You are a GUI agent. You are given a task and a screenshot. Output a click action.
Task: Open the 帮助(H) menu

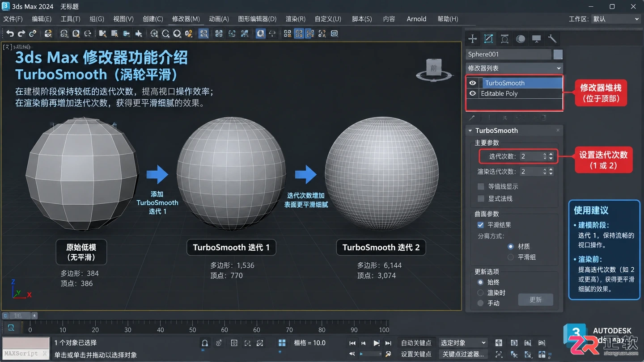click(448, 19)
